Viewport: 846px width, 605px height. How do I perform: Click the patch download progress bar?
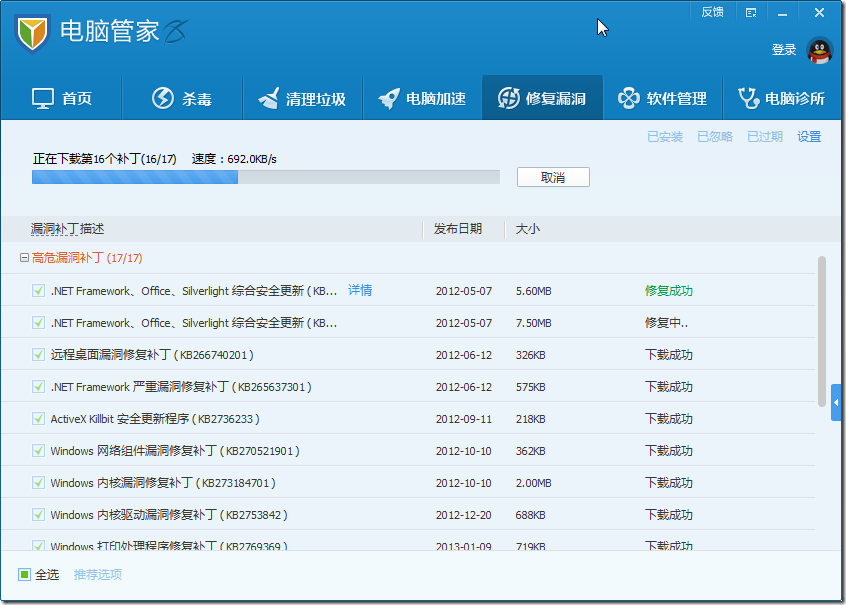point(265,177)
